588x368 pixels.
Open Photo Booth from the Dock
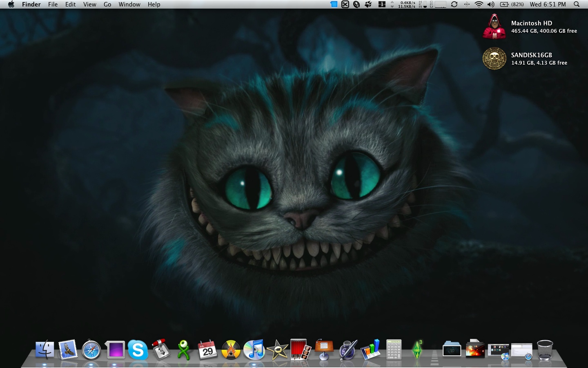[301, 350]
